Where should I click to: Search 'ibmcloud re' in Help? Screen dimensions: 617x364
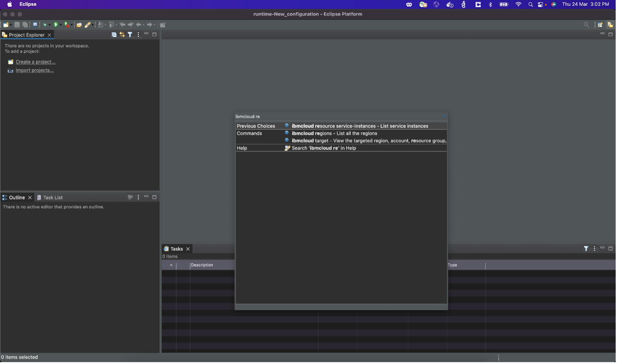[323, 148]
